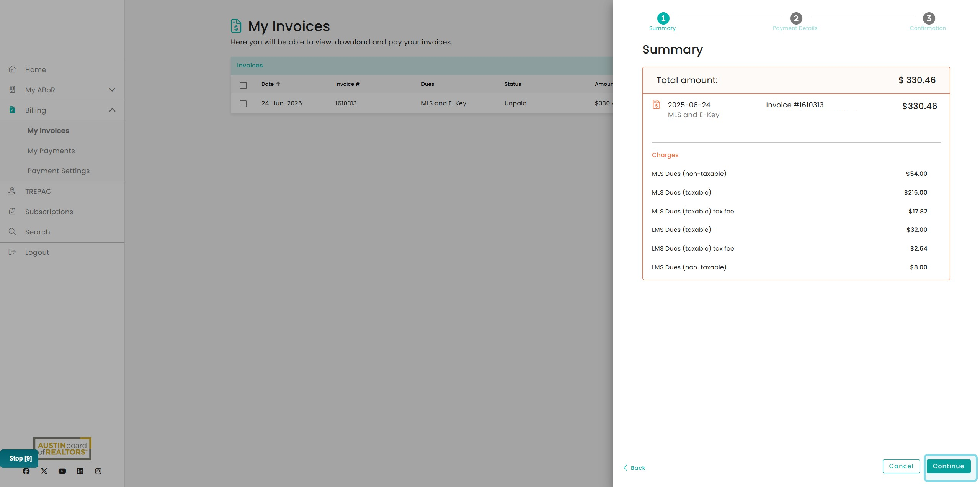The image size is (980, 487).
Task: Click the Austin Board of Realtors logo
Action: point(62,448)
